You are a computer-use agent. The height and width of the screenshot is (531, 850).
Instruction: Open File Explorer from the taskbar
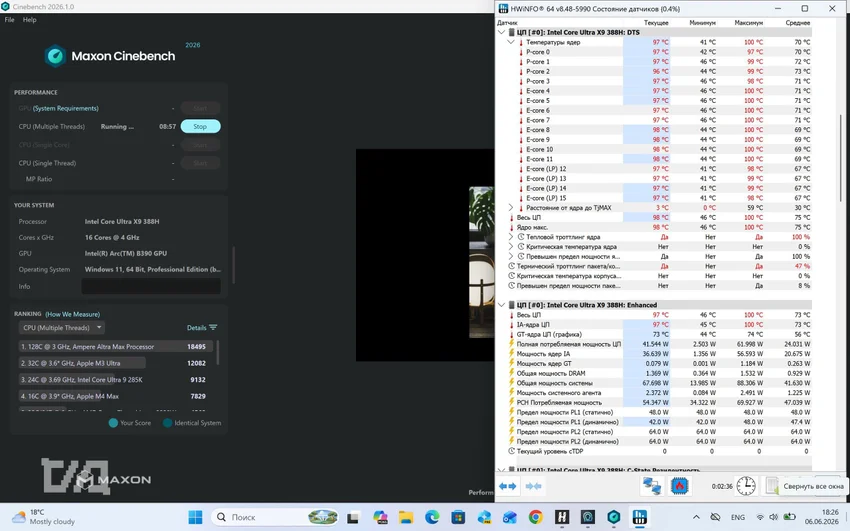[405, 517]
